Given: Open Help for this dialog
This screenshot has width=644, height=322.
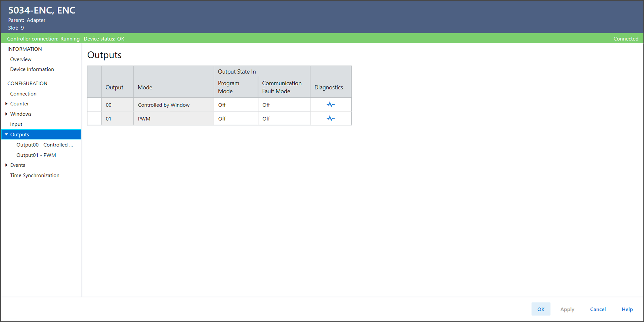Looking at the screenshot, I should point(627,309).
